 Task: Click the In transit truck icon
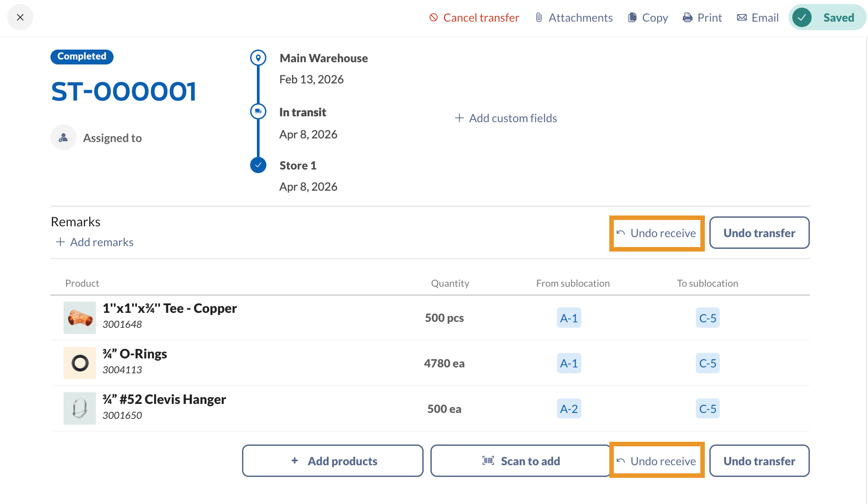pyautogui.click(x=258, y=111)
